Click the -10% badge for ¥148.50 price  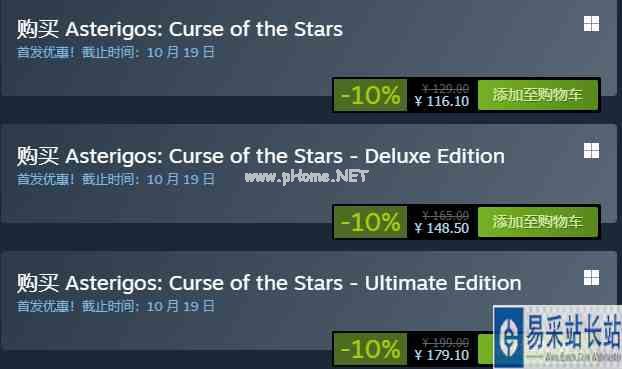pos(371,222)
